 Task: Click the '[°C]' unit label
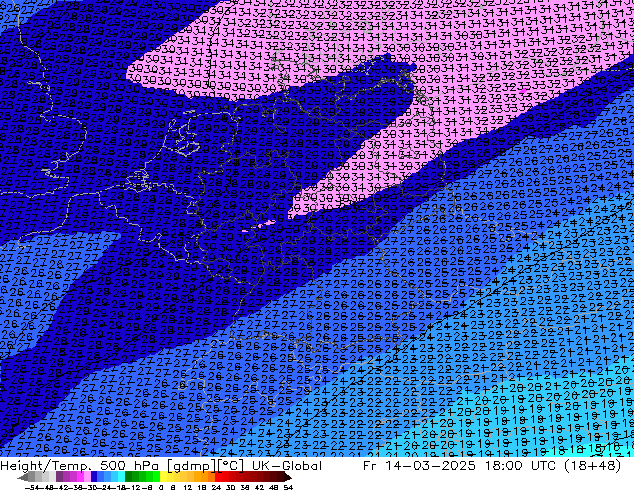[x=231, y=466]
